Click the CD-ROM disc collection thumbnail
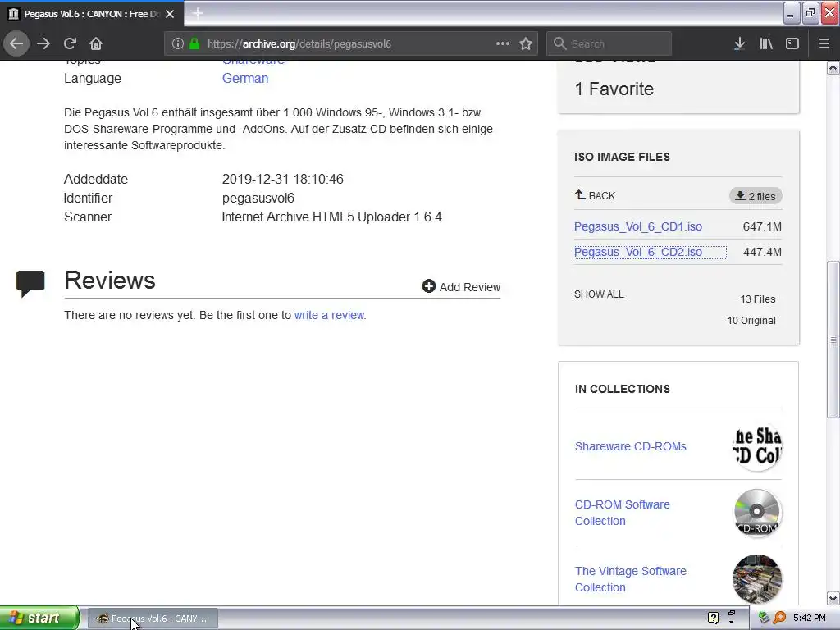 757,513
